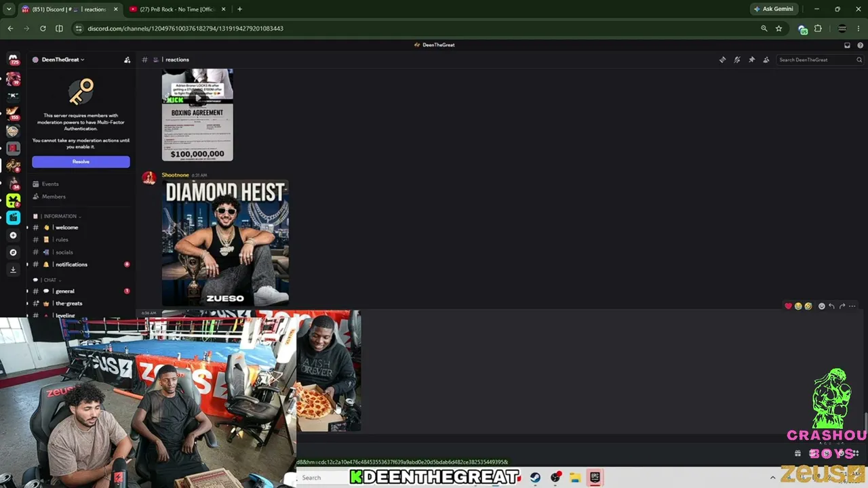The height and width of the screenshot is (488, 868).
Task: Click the Windows taskbar Search box
Action: coord(322,478)
